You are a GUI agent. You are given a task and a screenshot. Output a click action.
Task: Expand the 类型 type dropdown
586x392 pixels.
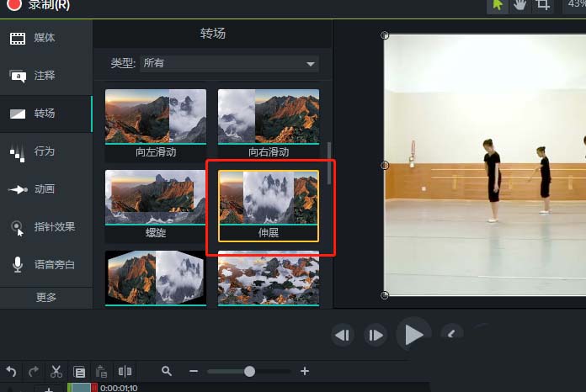tap(230, 63)
